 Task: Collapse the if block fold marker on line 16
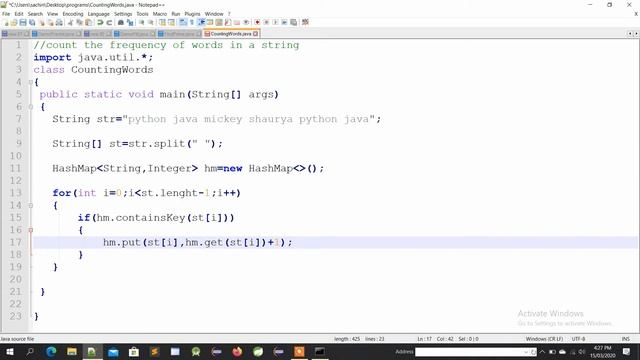tap(31, 230)
